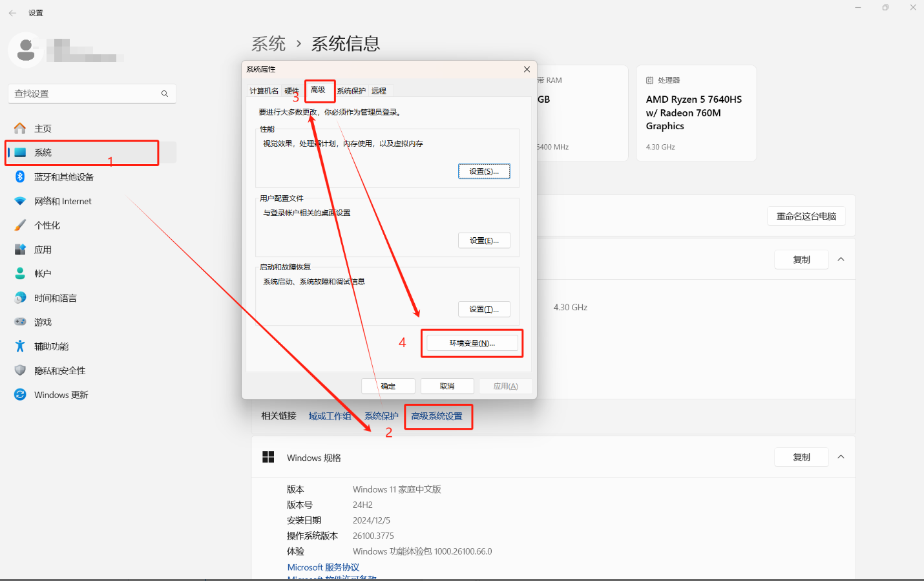Click the search magnifier icon
The width and height of the screenshot is (924, 581).
(165, 94)
